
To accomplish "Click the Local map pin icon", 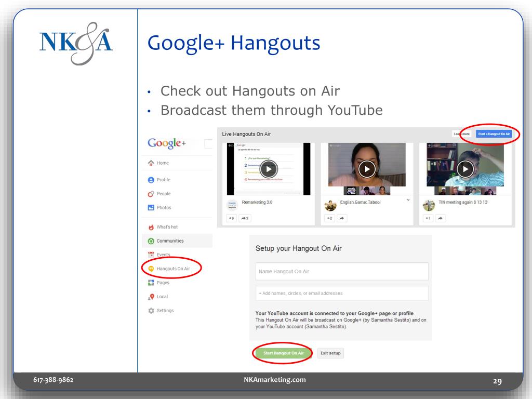I will tap(151, 297).
